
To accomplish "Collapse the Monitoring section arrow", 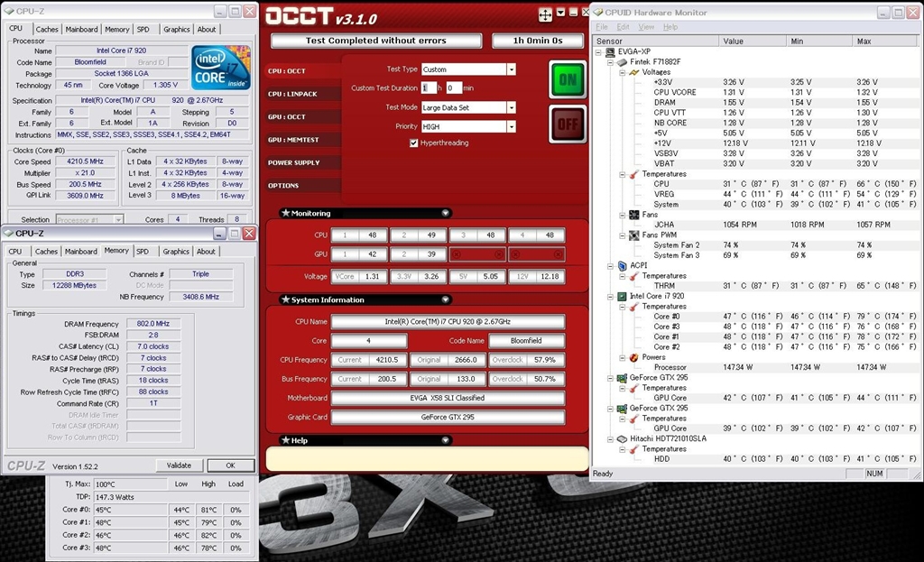I will (x=446, y=213).
